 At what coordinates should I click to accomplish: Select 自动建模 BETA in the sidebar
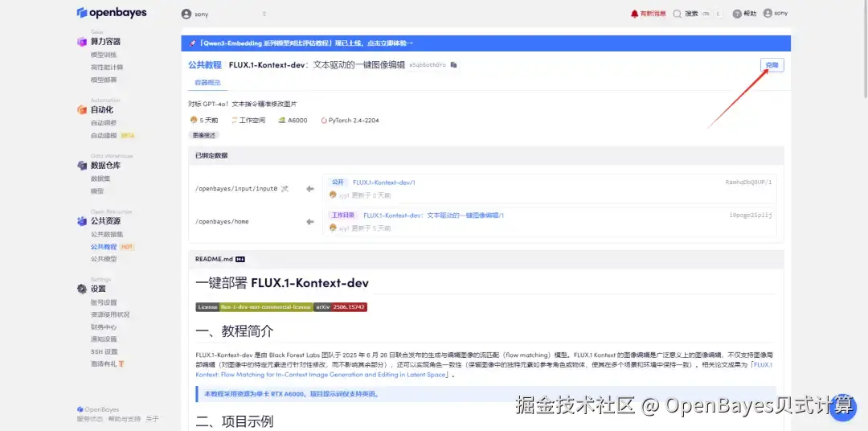point(113,135)
